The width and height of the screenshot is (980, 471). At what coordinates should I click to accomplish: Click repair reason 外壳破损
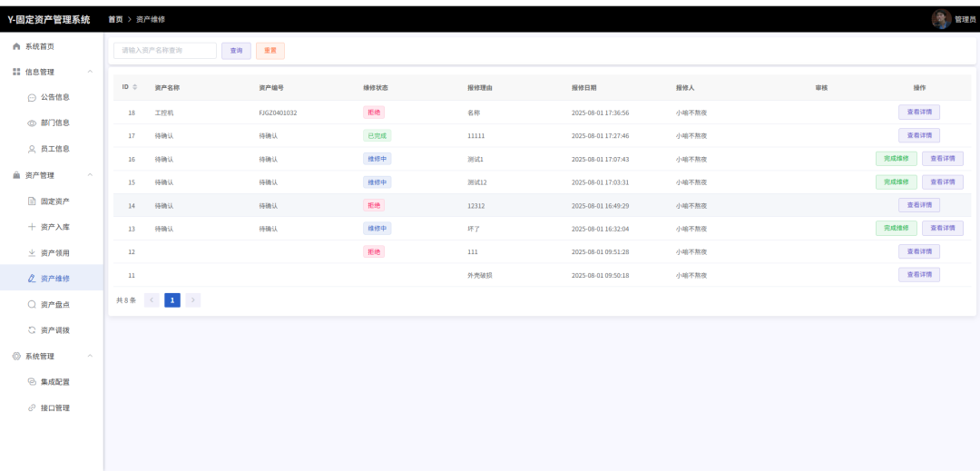point(480,275)
